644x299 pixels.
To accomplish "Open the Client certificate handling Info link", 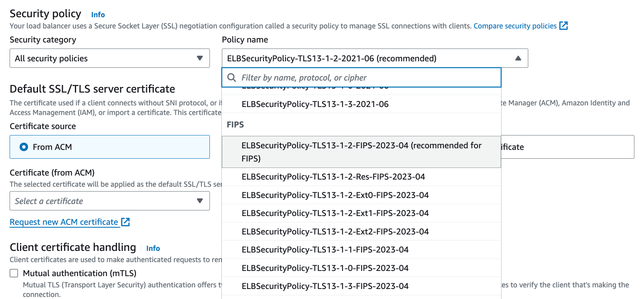I will 153,248.
